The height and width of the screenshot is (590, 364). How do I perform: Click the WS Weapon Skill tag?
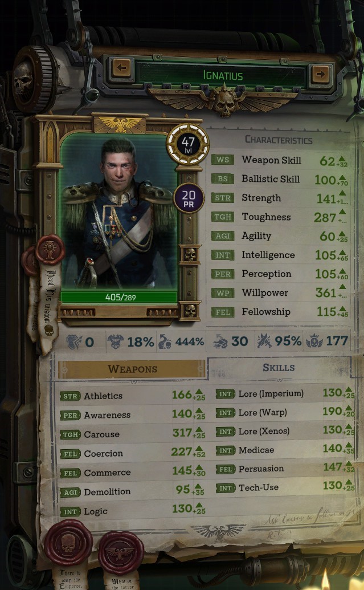(x=223, y=160)
